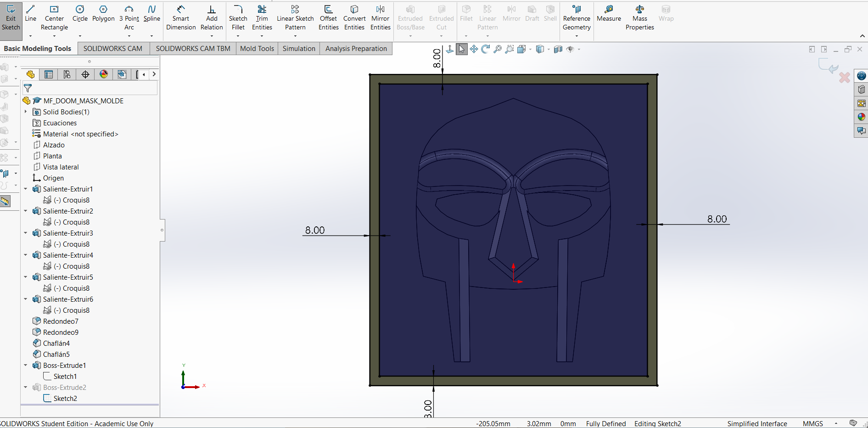Collapse the Boss-Extrude2 feature
The image size is (868, 428).
[x=26, y=387]
